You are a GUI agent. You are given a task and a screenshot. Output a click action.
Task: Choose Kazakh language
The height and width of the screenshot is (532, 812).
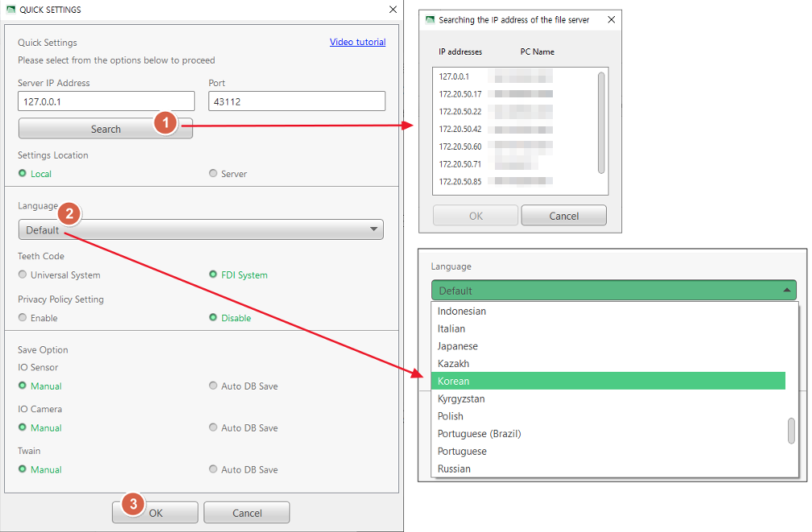point(608,364)
